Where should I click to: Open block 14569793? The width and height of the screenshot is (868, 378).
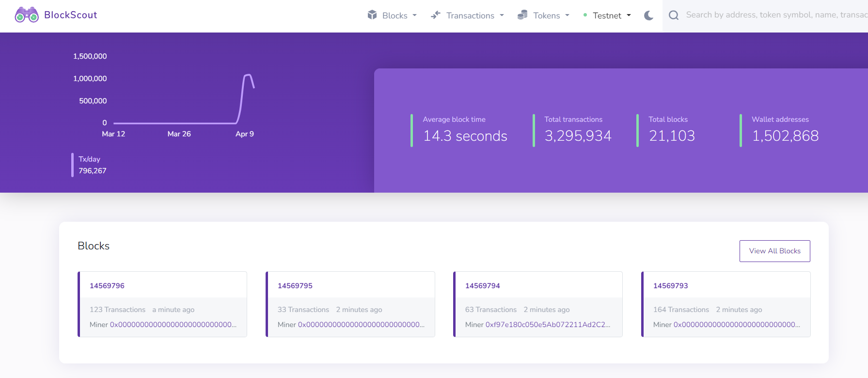pyautogui.click(x=671, y=286)
